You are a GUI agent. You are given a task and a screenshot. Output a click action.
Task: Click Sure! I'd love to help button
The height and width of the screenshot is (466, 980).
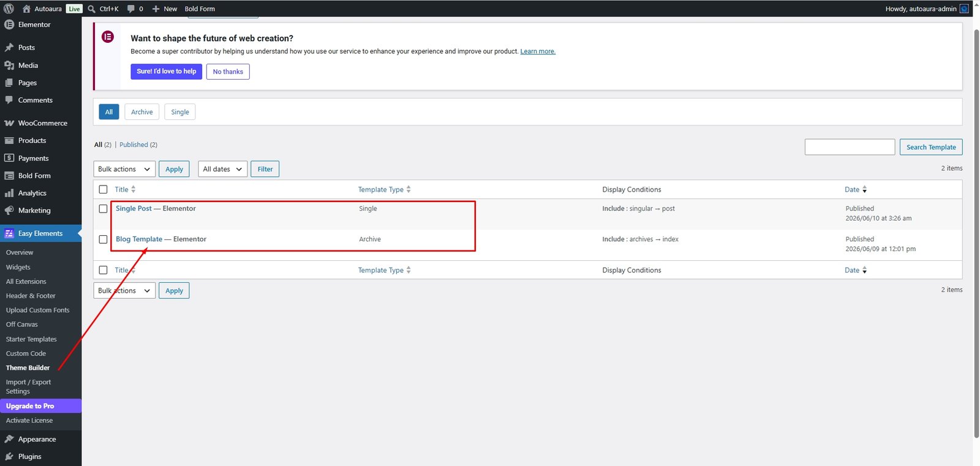coord(167,72)
